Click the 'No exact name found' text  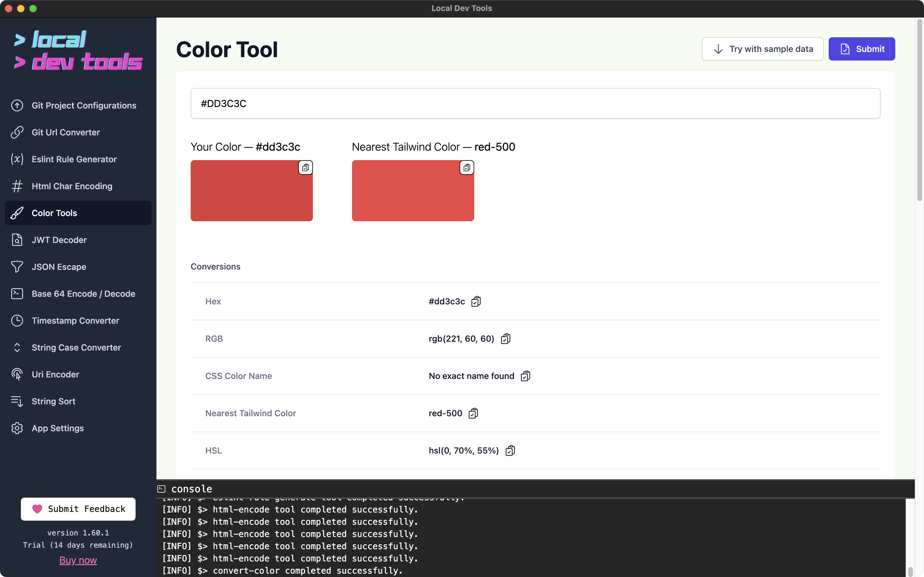[x=471, y=376]
